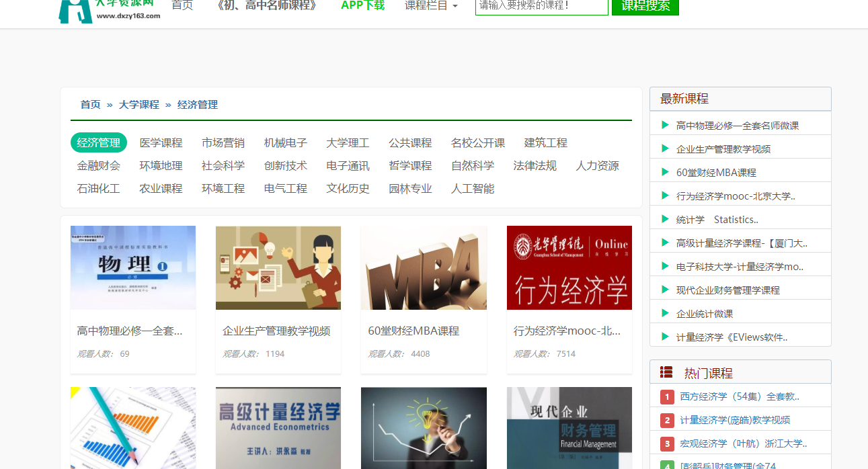This screenshot has height=469, width=868.
Task: Click the play icon beside 高中物理必修一全套名师微课
Action: pos(664,122)
